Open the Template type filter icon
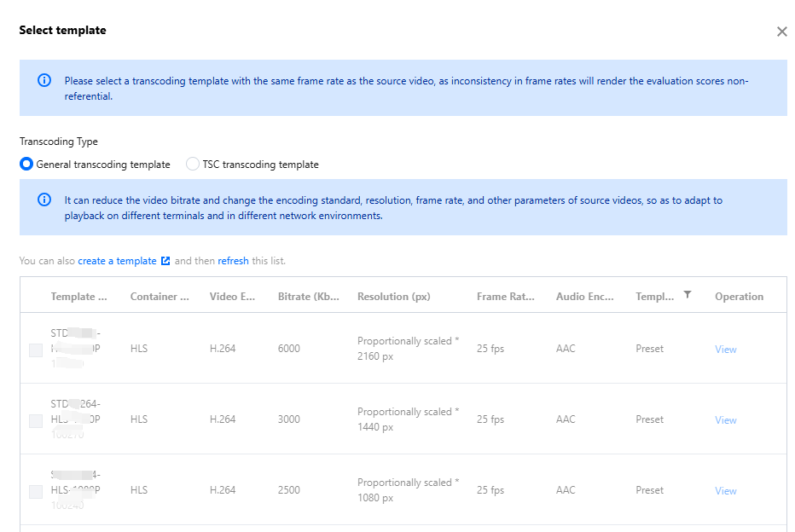Image resolution: width=795 pixels, height=532 pixels. (688, 295)
